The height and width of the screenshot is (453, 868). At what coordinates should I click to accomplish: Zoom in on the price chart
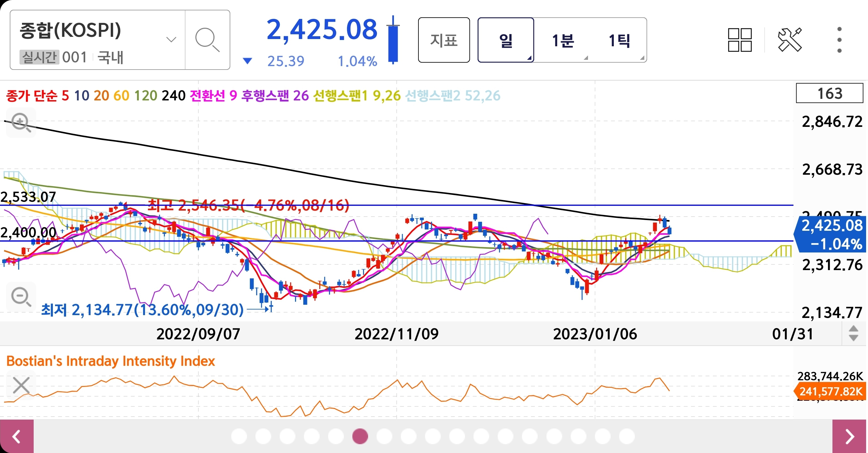point(21,122)
